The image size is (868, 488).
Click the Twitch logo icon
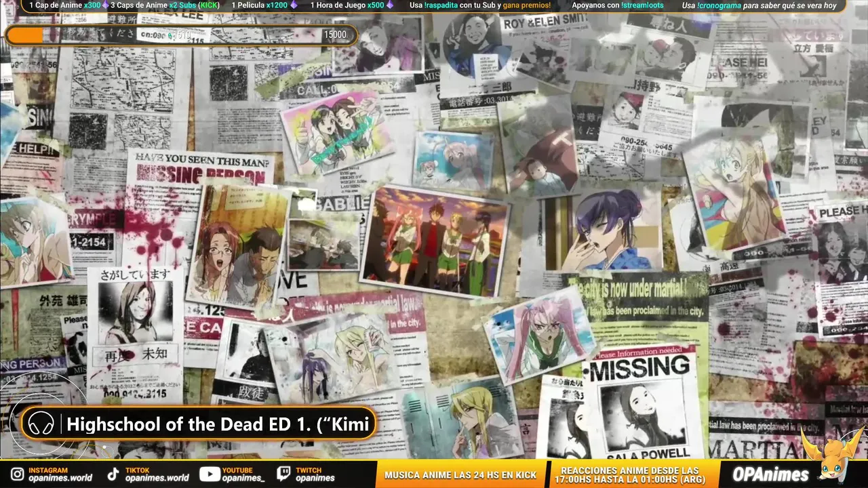coord(283,474)
